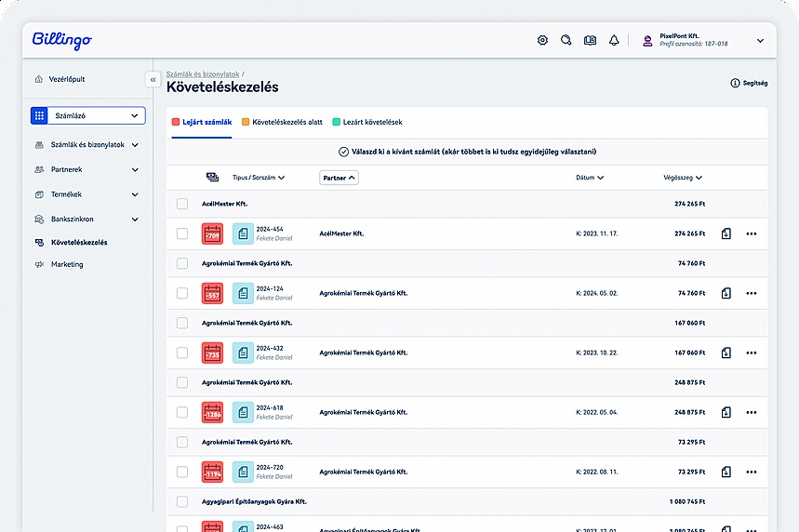Go to Vezérlőpult in the sidebar
This screenshot has height=532, width=799.
[x=66, y=80]
